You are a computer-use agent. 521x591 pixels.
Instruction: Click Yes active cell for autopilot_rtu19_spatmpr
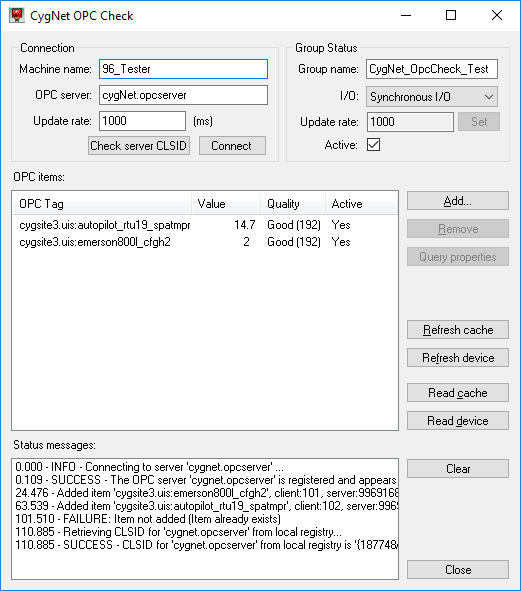[341, 225]
